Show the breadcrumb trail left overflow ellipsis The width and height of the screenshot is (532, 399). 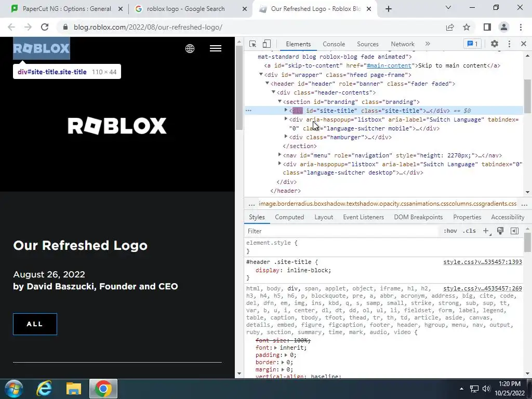251,204
